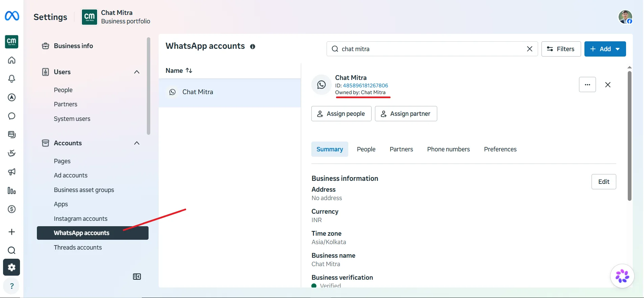The height and width of the screenshot is (298, 644).
Task: Open Threads accounts
Action: 78,247
